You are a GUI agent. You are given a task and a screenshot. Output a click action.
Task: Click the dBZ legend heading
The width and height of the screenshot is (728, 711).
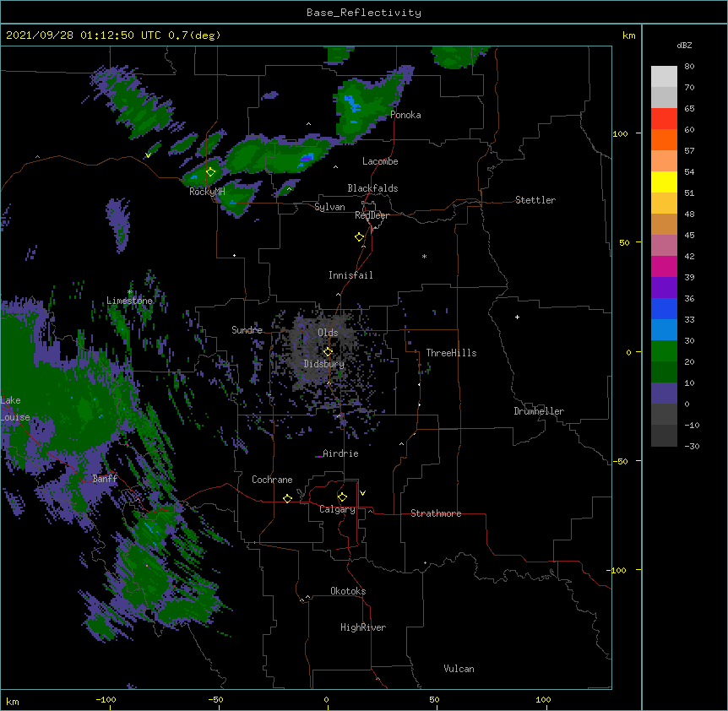point(684,46)
